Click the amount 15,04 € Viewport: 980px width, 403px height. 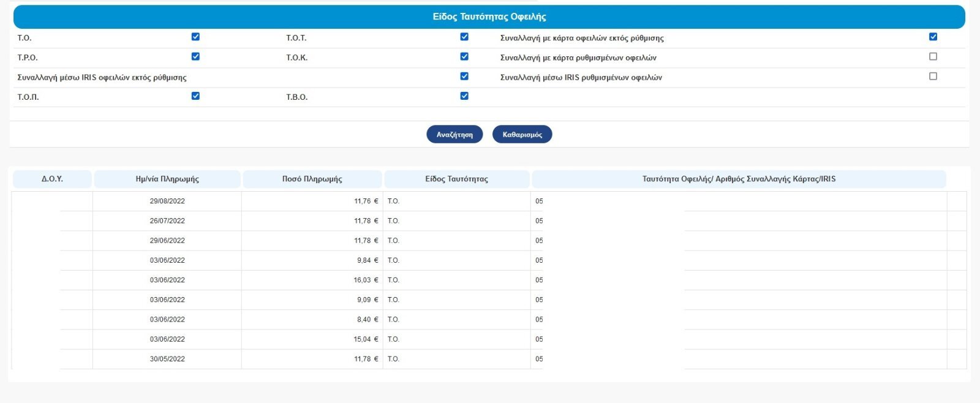click(366, 339)
